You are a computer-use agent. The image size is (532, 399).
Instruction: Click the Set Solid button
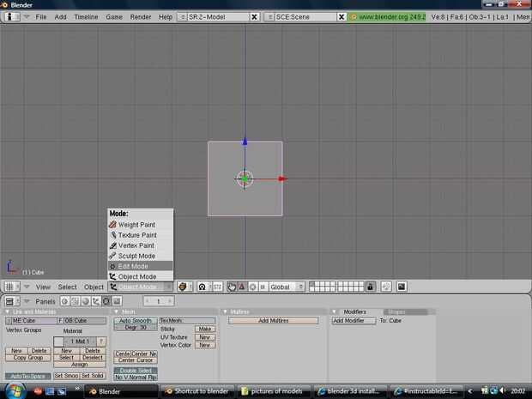[x=93, y=376]
